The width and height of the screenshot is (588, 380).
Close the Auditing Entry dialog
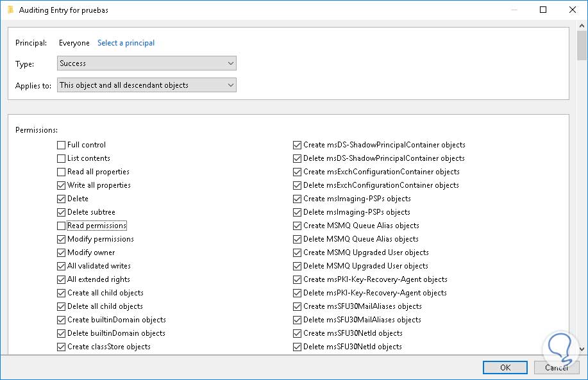pyautogui.click(x=573, y=10)
